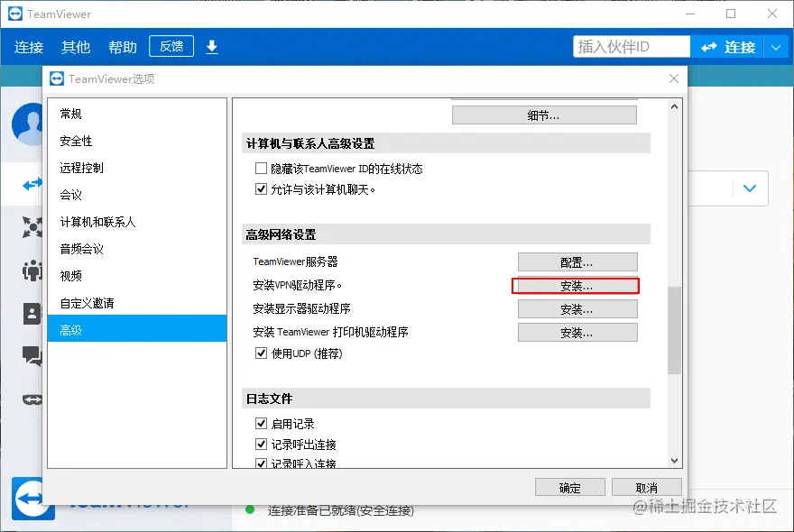Close the TeamViewer options dialog

673,78
